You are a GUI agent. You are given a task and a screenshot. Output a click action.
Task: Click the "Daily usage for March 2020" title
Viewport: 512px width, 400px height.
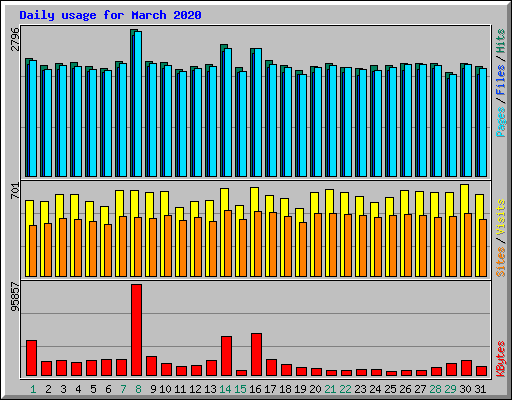110,15
